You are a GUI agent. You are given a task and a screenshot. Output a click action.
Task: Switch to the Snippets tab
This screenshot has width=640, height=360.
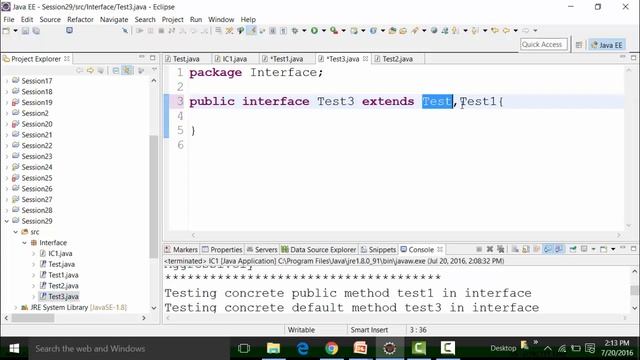coord(378,249)
